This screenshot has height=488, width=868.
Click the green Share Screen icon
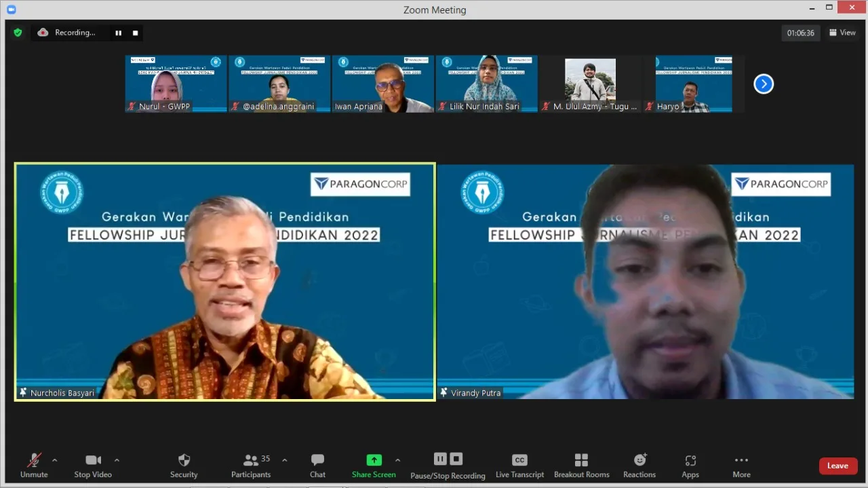pos(374,460)
